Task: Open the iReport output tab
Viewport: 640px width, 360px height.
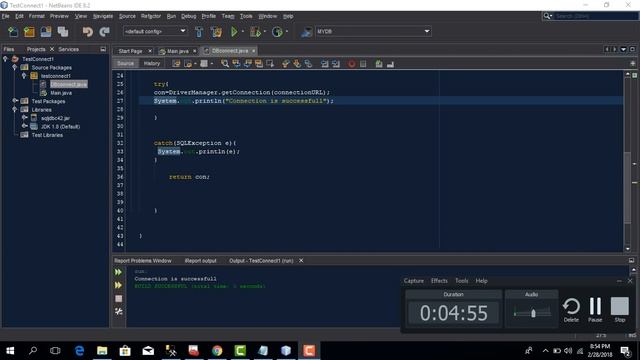Action: [200, 260]
